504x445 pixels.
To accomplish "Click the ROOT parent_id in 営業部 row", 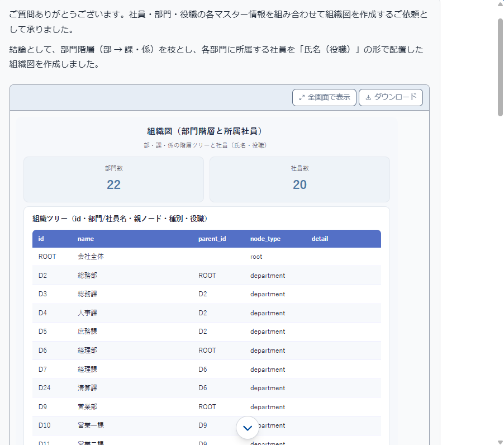I will (x=207, y=407).
